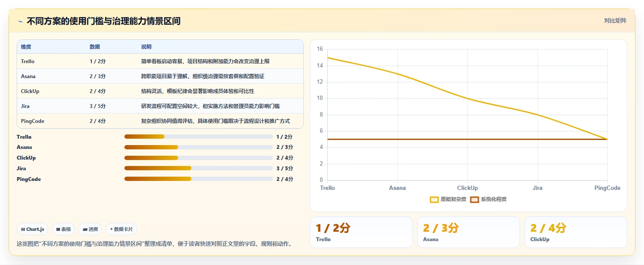The image size is (644, 265).
Task: Click the 维度 column header
Action: pyautogui.click(x=26, y=47)
